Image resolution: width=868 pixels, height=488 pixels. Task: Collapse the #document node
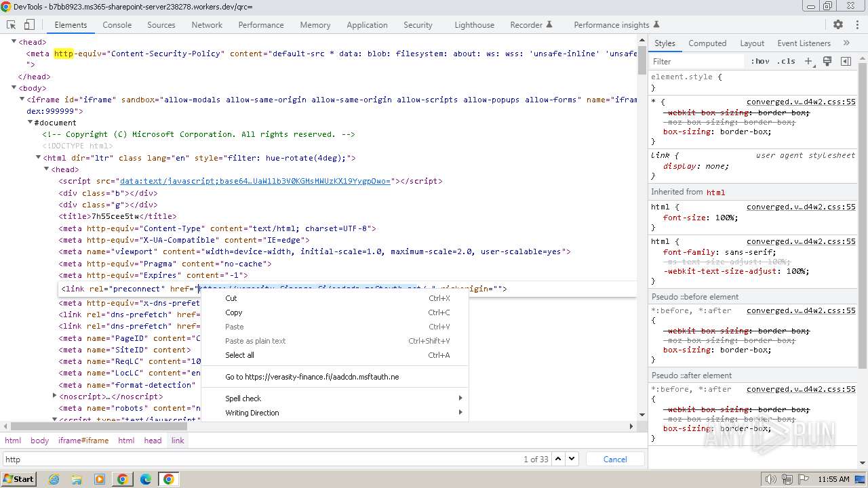pos(30,123)
